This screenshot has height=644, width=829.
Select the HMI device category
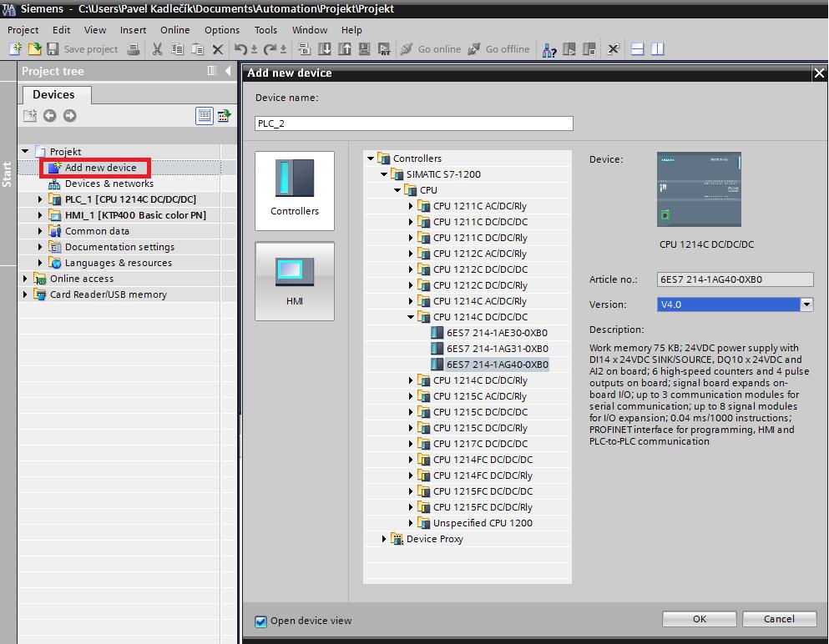tap(295, 281)
